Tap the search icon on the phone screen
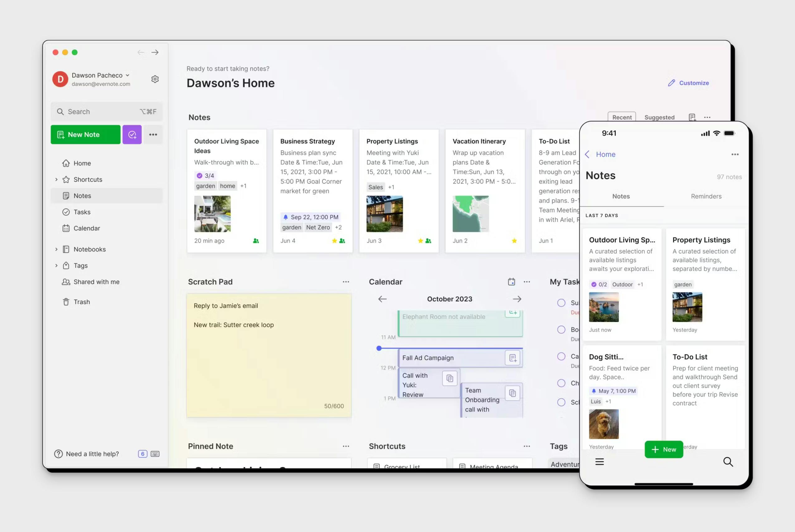This screenshot has height=532, width=795. (x=728, y=462)
